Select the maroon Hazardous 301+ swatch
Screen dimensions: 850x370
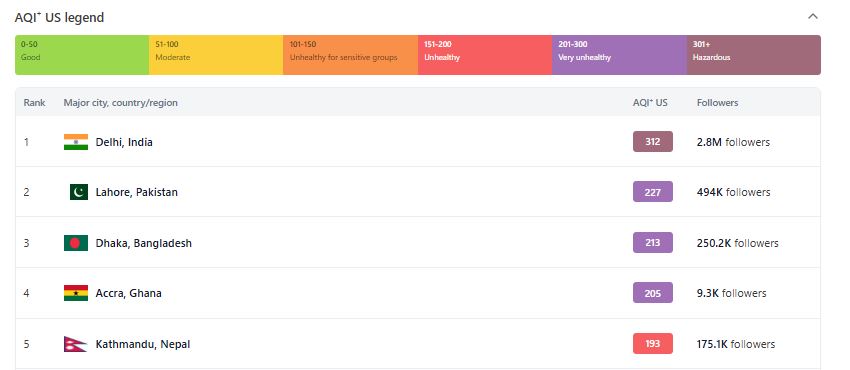click(x=754, y=55)
